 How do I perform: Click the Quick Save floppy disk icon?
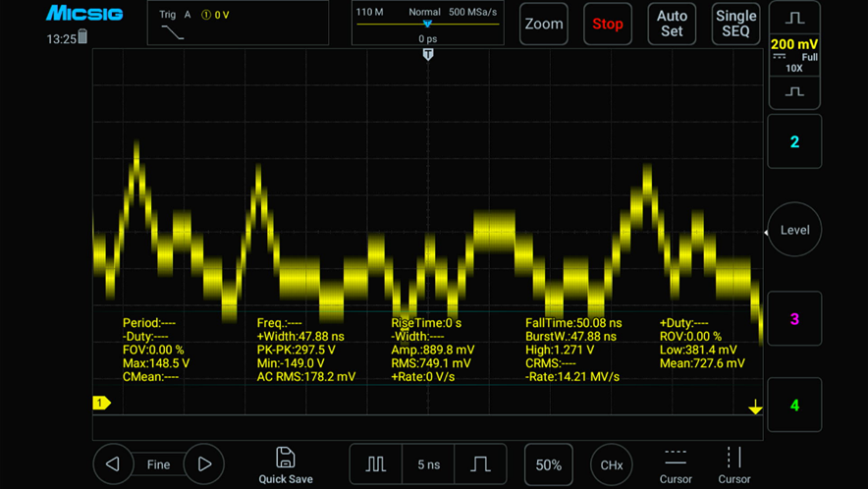(285, 458)
